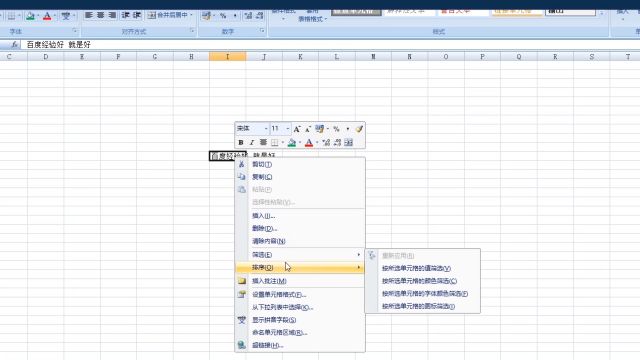Click ribbon fill color bucket

30,16
